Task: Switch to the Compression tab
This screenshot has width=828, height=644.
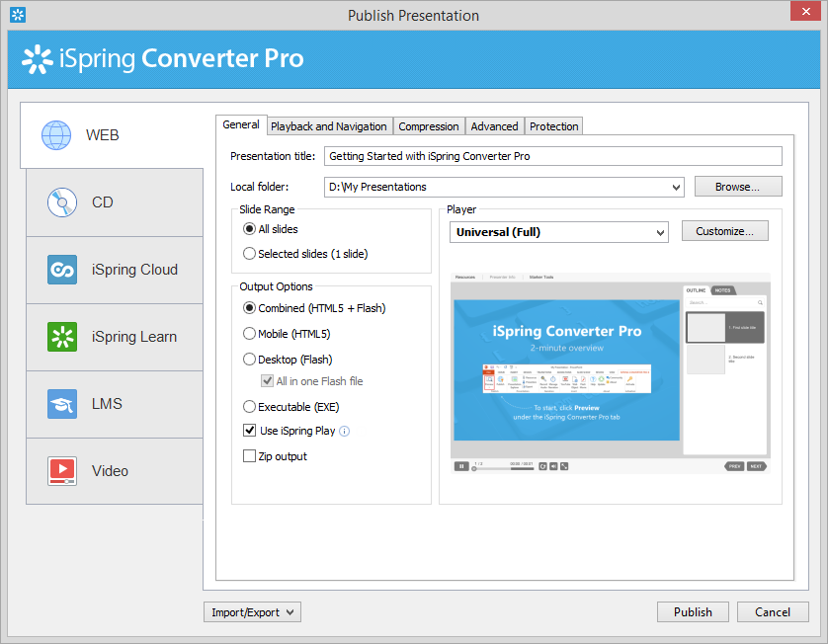Action: [x=428, y=126]
